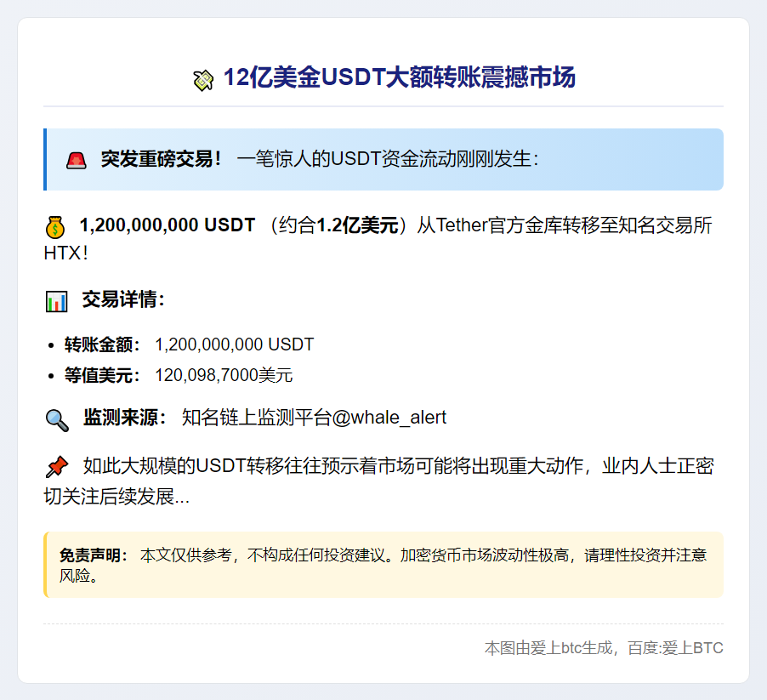The height and width of the screenshot is (700, 767).
Task: Click the 交易详情 section heading
Action: [x=123, y=299]
